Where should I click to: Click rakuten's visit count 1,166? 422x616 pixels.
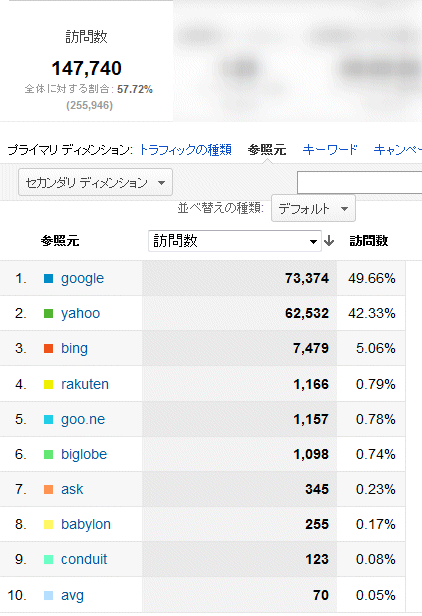311,384
